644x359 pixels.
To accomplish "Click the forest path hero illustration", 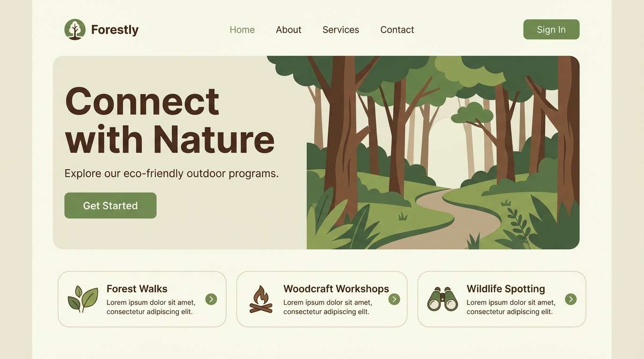I will tap(423, 152).
